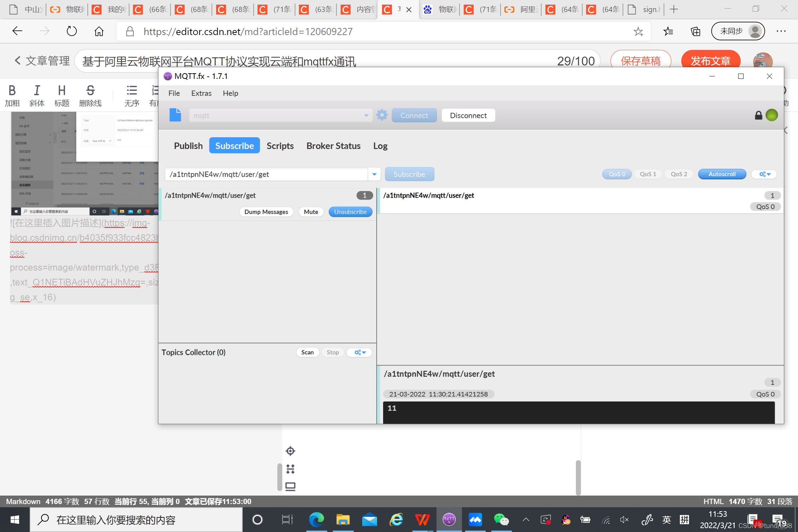Screen dimensions: 798x532
Task: Click the editor fullscreen expand icon
Action: click(290, 469)
